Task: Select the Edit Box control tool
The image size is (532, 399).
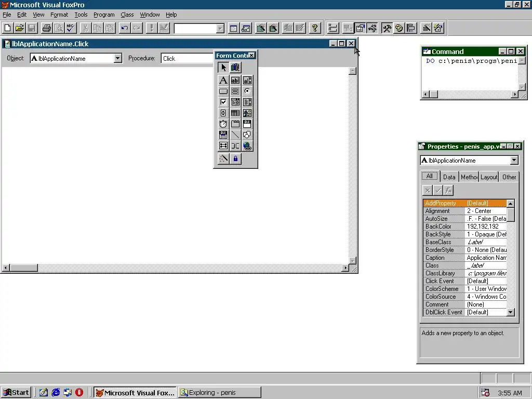Action: pos(247,81)
